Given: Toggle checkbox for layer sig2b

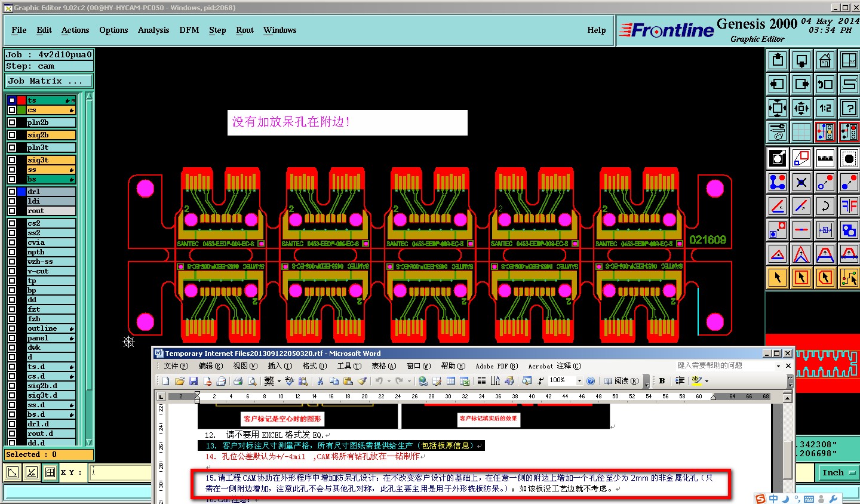Looking at the screenshot, I should click(x=12, y=135).
